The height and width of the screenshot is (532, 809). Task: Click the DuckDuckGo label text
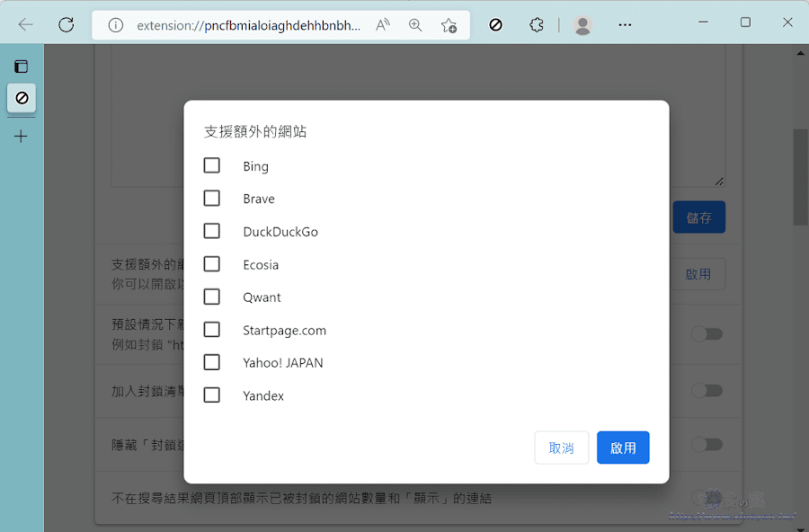click(280, 232)
